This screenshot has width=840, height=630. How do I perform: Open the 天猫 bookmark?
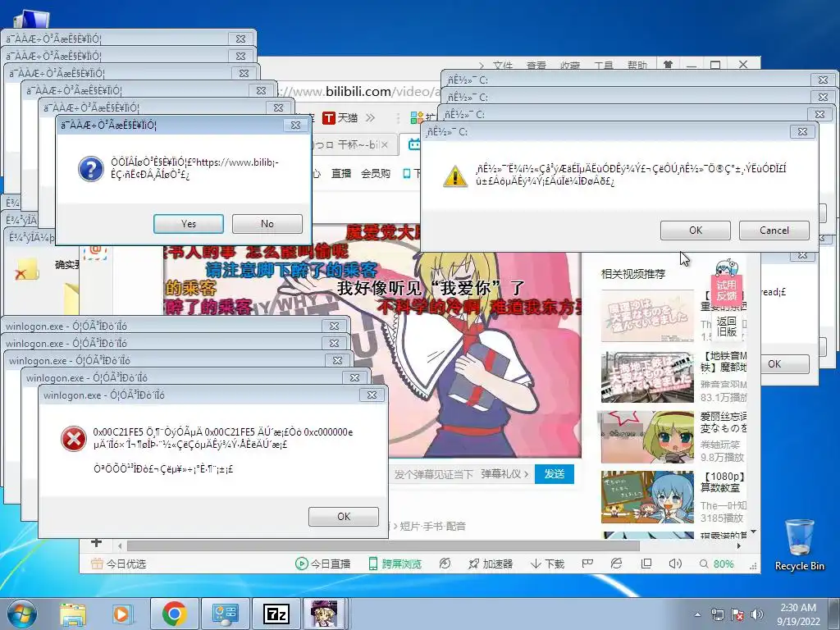(x=340, y=118)
